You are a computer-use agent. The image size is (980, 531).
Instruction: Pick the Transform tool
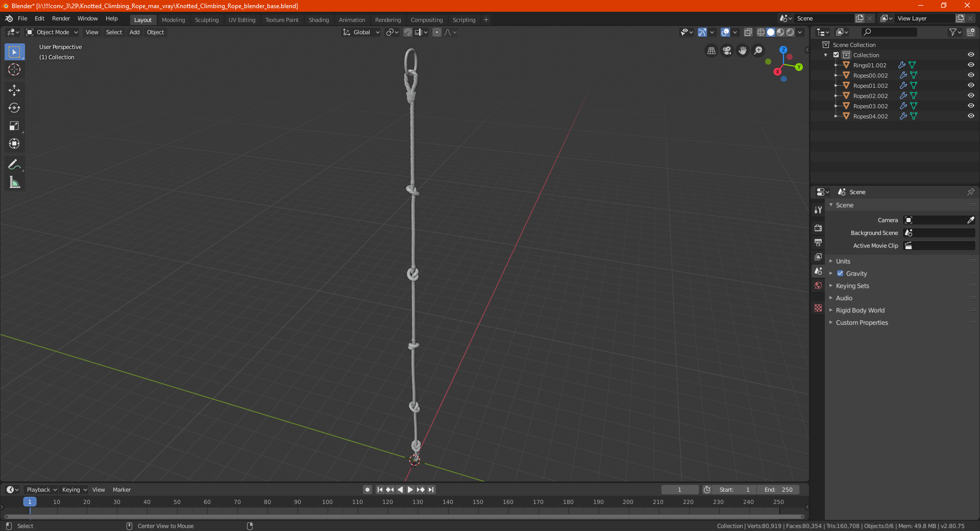[x=14, y=144]
